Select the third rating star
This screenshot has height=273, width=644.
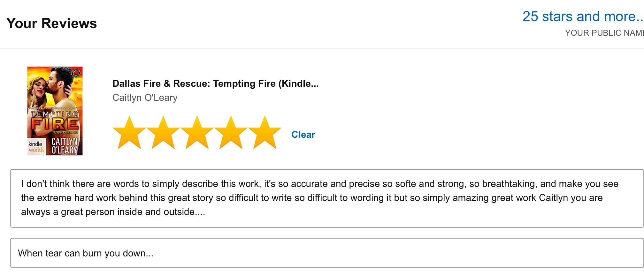197,133
